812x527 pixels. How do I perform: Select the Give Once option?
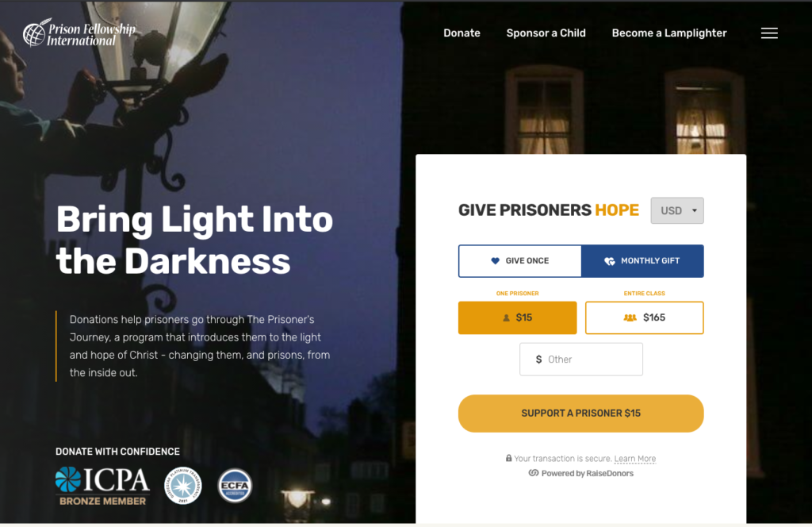tap(520, 260)
